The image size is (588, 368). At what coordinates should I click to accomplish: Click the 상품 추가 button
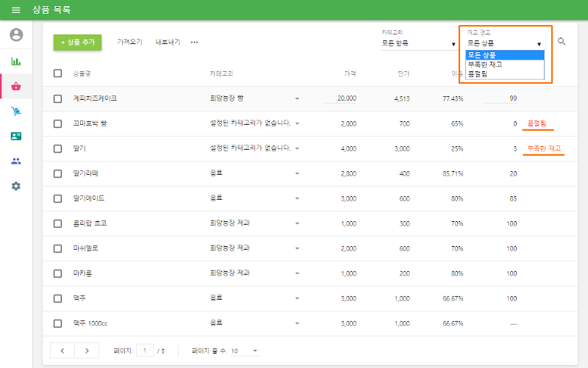click(x=77, y=43)
